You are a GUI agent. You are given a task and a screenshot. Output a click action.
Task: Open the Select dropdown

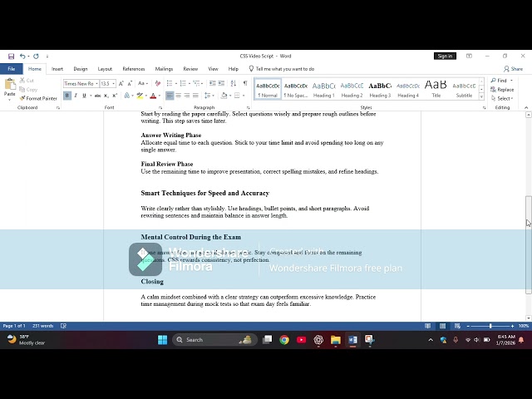point(502,98)
